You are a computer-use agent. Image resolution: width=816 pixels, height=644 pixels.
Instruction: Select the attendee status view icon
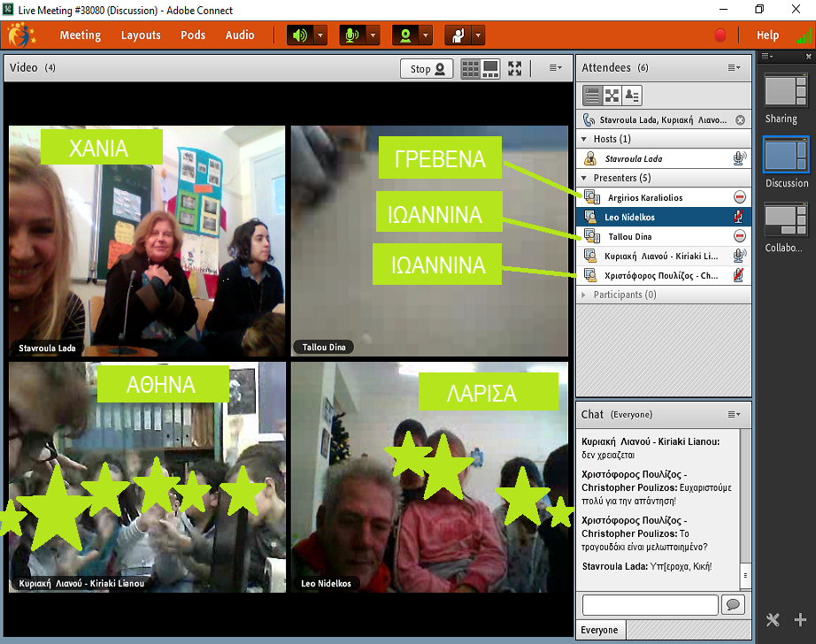pyautogui.click(x=632, y=96)
